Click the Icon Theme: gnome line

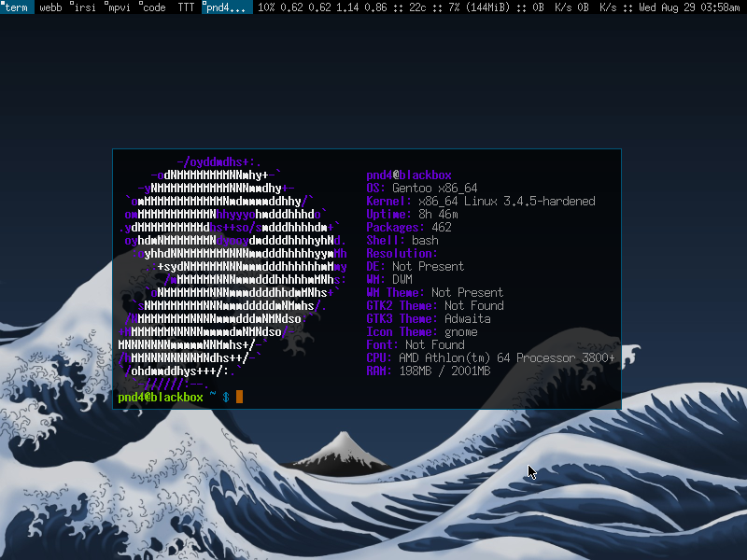coord(422,332)
